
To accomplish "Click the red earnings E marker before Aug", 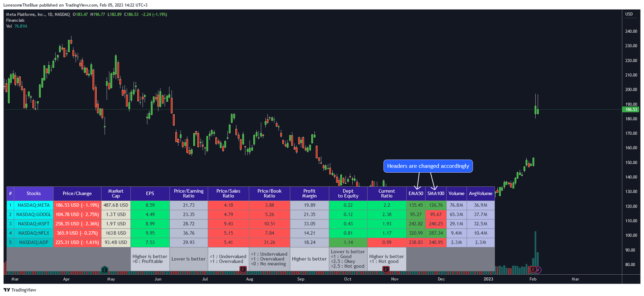I will coord(243,270).
